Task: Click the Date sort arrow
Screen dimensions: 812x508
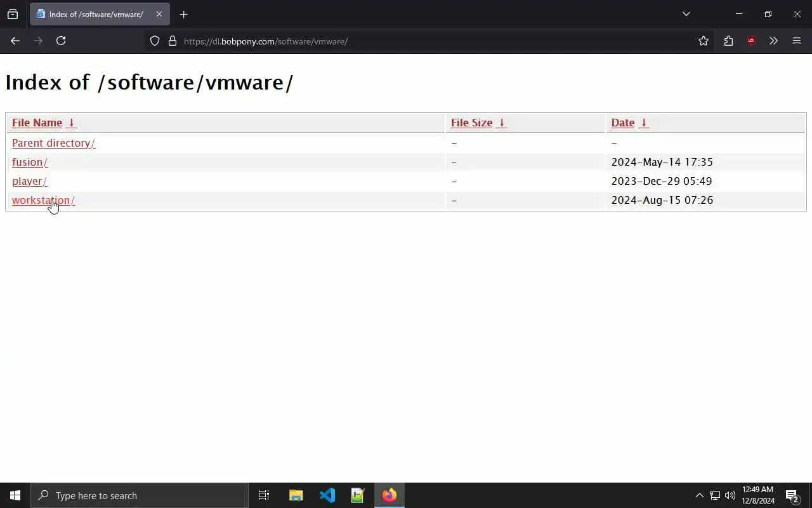Action: point(643,123)
